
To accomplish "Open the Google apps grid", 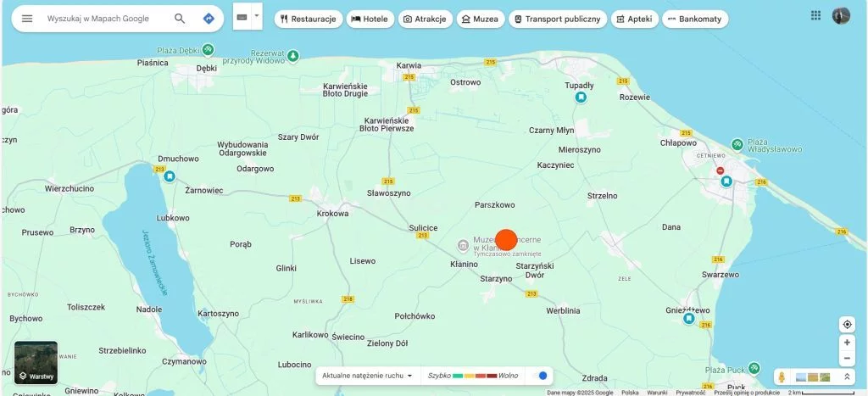I will pos(815,15).
